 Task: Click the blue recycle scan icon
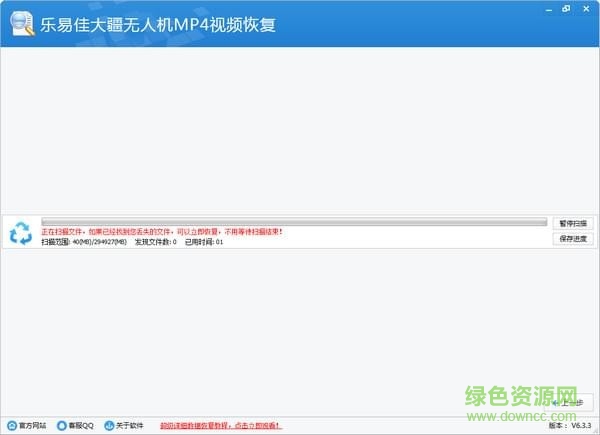[x=21, y=233]
